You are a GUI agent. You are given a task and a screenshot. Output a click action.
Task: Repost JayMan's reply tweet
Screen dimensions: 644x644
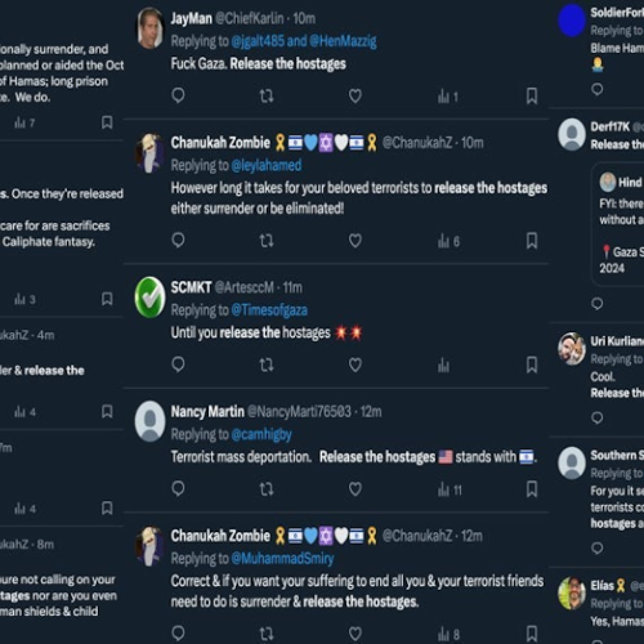coord(266,96)
